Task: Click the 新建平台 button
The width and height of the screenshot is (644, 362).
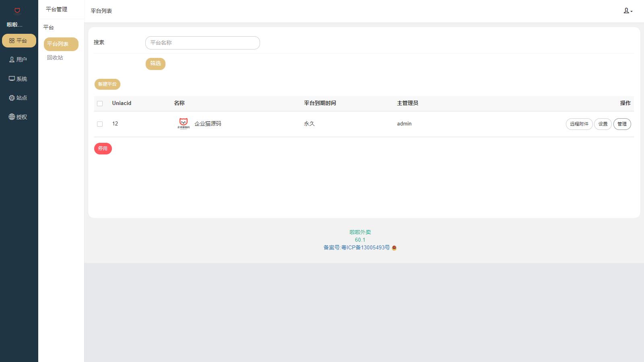Action: tap(107, 84)
